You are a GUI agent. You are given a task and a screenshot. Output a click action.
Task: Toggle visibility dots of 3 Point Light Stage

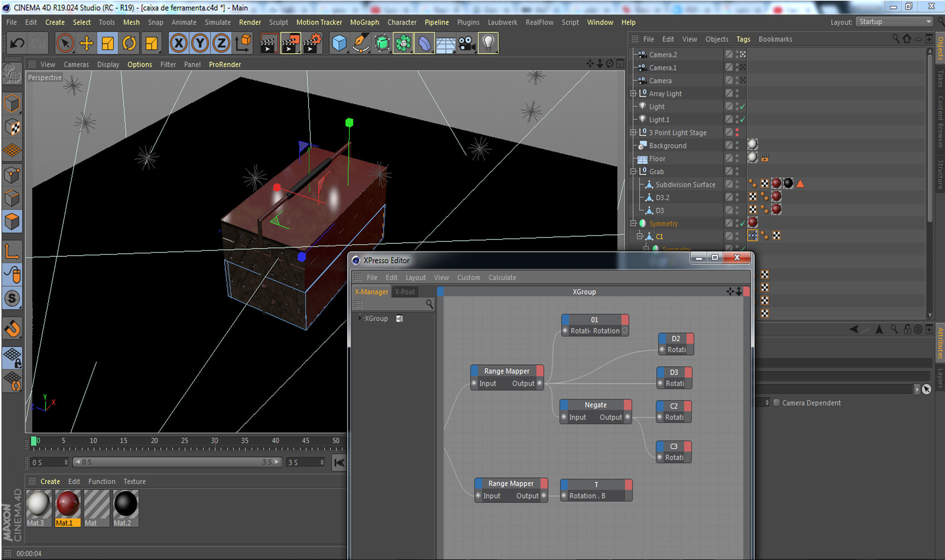point(737,133)
